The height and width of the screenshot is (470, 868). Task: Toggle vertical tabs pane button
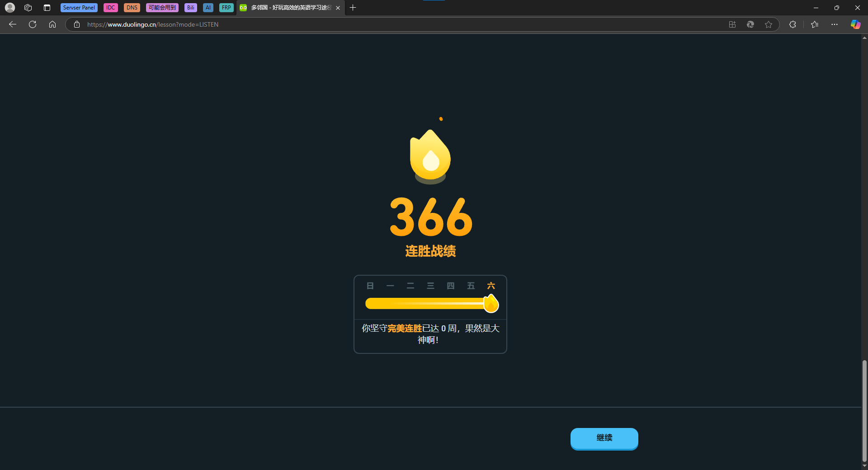(x=47, y=8)
